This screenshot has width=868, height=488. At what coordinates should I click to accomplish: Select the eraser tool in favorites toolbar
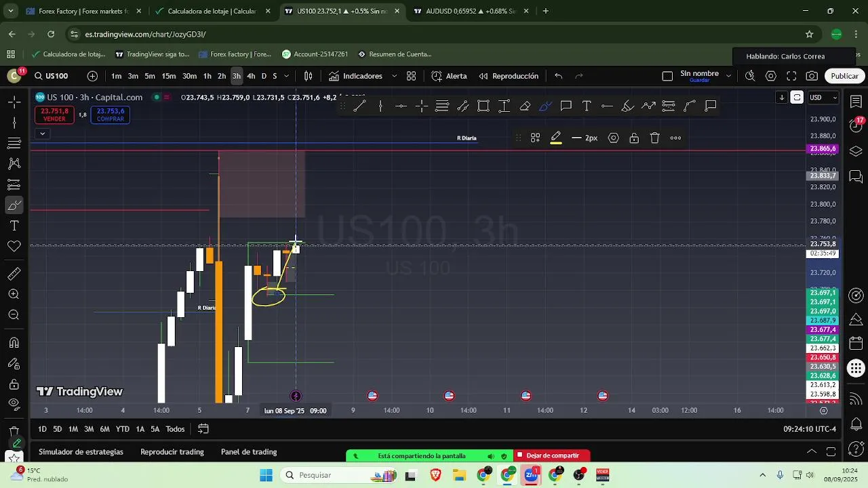pyautogui.click(x=525, y=106)
